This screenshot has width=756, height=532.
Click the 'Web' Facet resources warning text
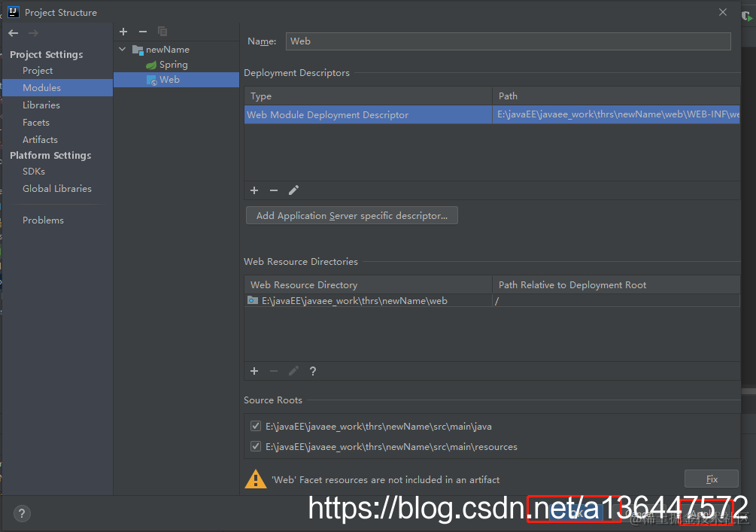[x=386, y=479]
